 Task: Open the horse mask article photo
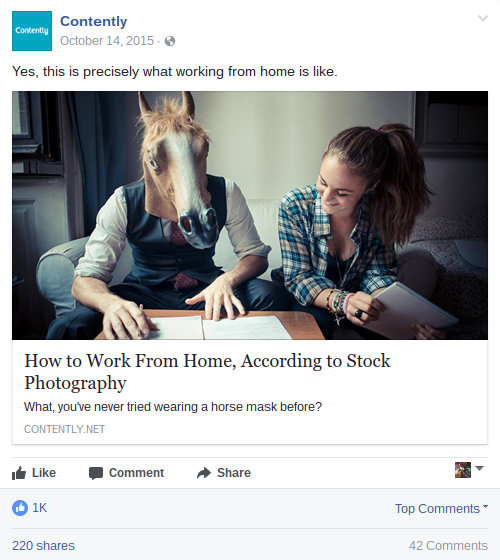[x=250, y=215]
